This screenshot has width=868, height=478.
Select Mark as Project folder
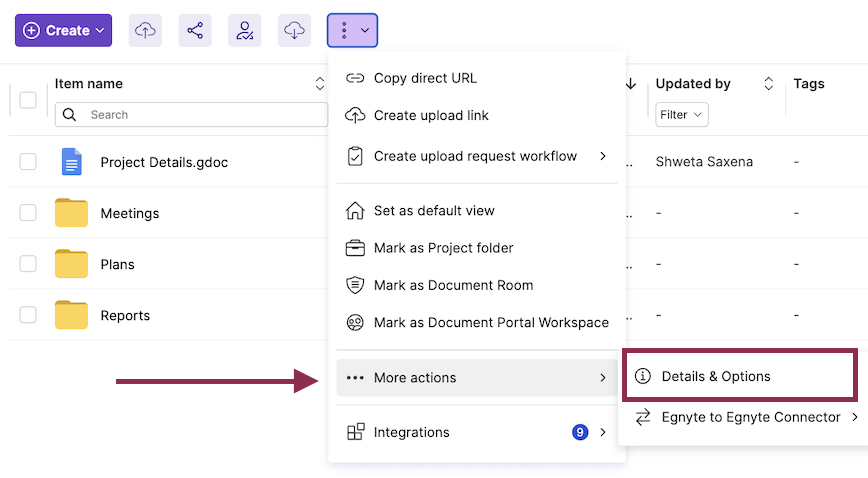click(x=443, y=248)
